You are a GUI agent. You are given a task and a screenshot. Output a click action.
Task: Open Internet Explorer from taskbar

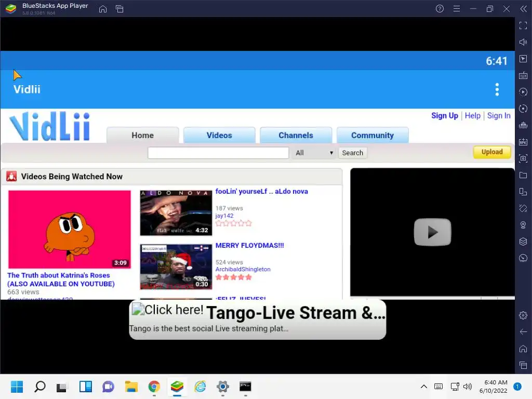coord(200,387)
